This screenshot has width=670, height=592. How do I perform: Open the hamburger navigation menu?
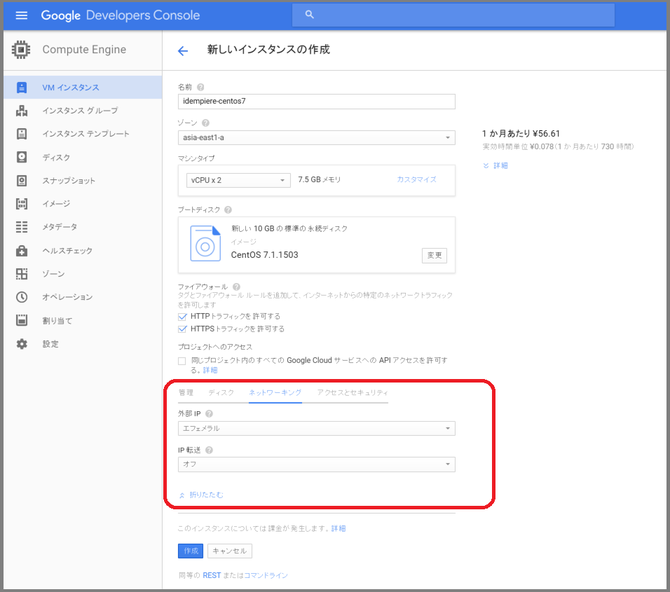coord(21,15)
